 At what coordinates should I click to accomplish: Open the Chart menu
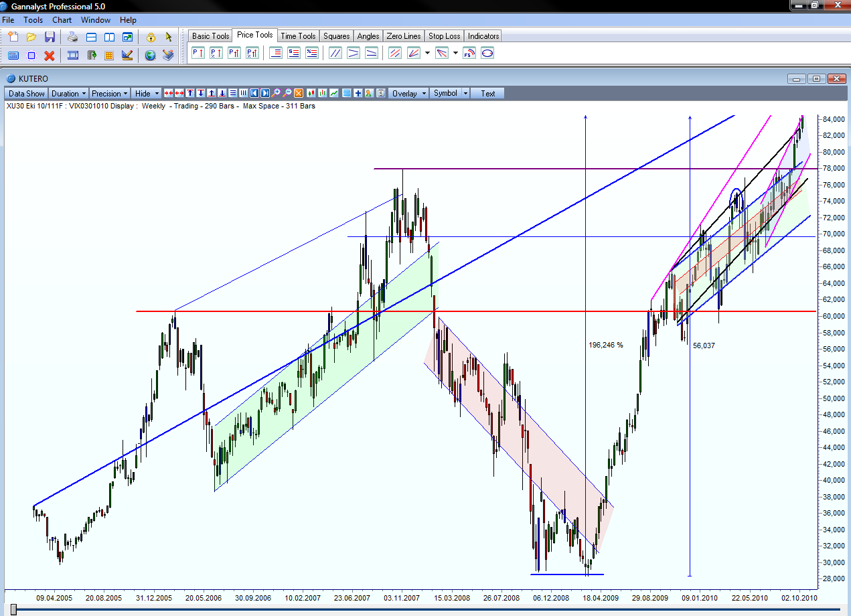click(x=62, y=20)
